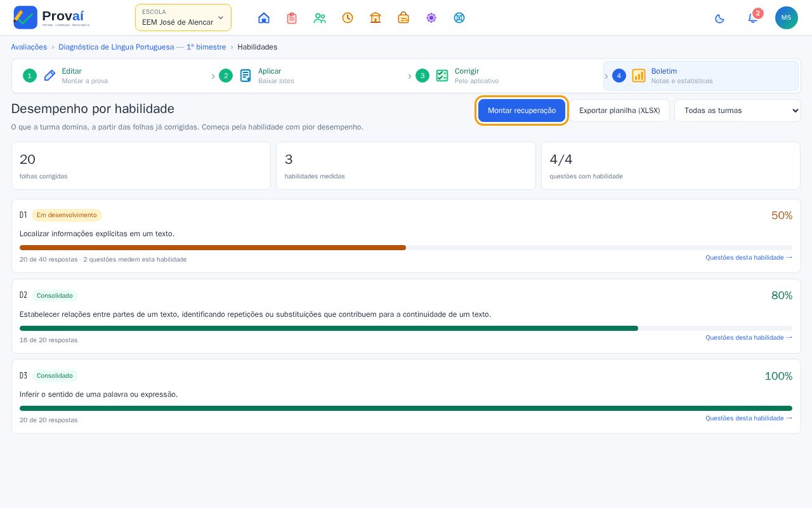Click the D3 100% progress bar
The image size is (812, 508).
coord(406,408)
